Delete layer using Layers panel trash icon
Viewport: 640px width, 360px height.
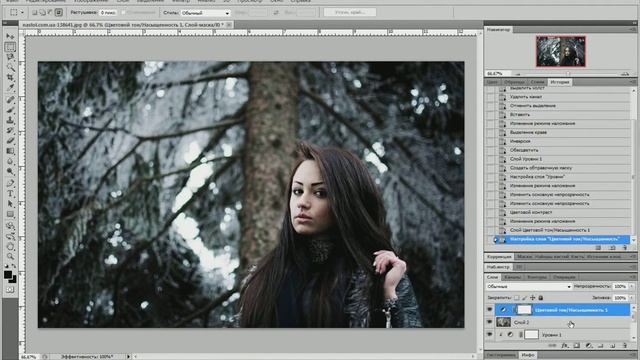pos(624,346)
